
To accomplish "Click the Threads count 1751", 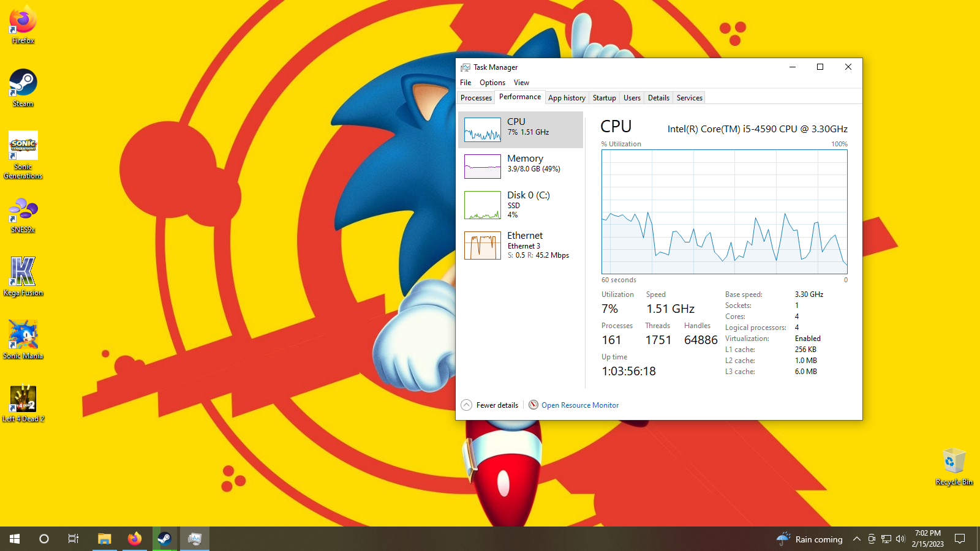I will 658,340.
